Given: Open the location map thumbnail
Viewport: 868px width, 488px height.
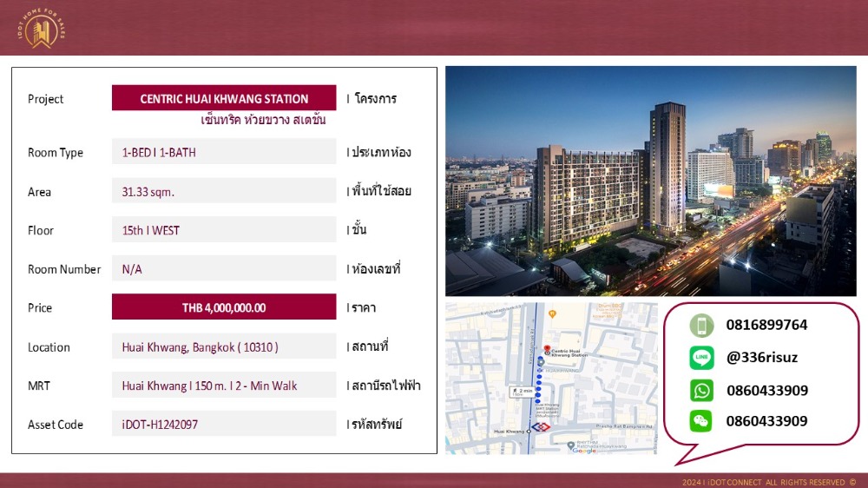Looking at the screenshot, I should [551, 379].
